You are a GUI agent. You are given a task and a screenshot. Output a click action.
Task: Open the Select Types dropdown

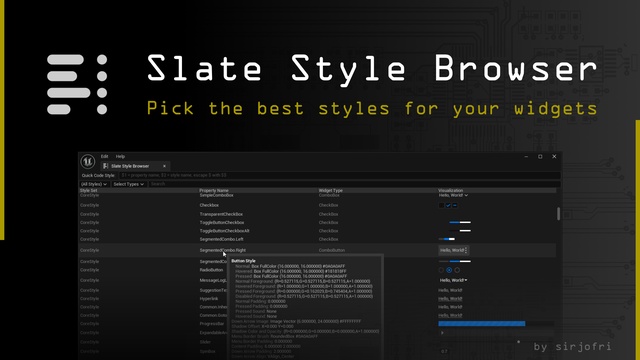129,184
